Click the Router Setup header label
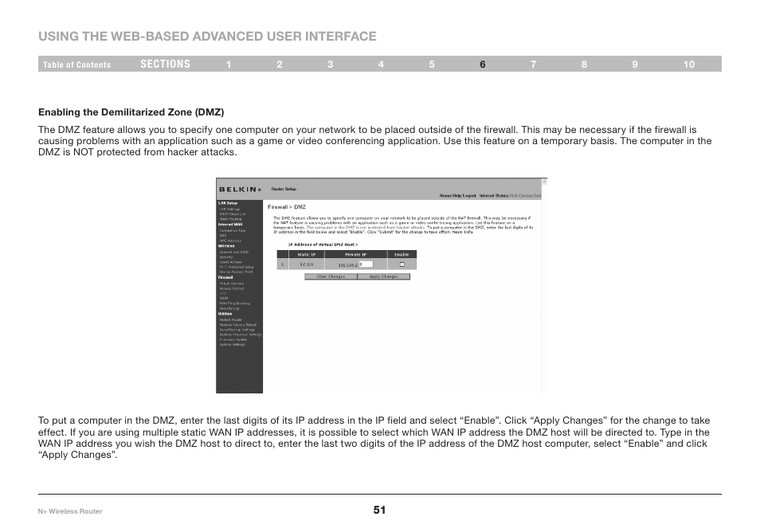Screen dimensions: 760x532 pos(284,189)
